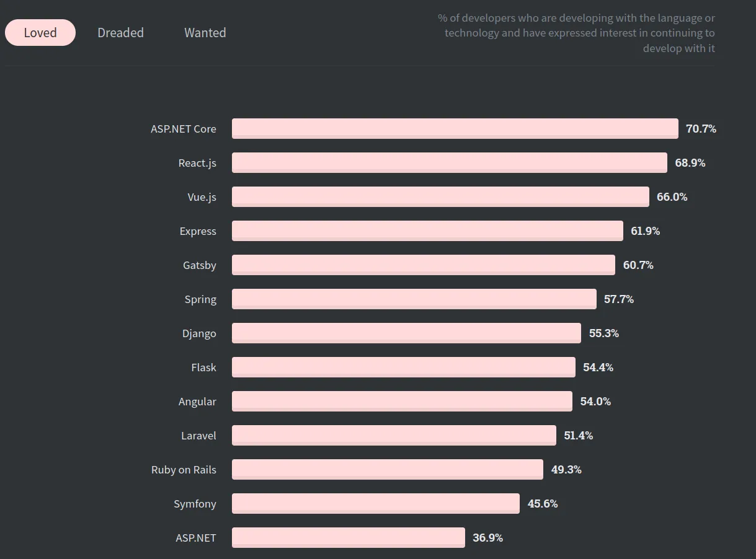Viewport: 756px width, 559px height.
Task: Click the Laravel label
Action: click(198, 435)
